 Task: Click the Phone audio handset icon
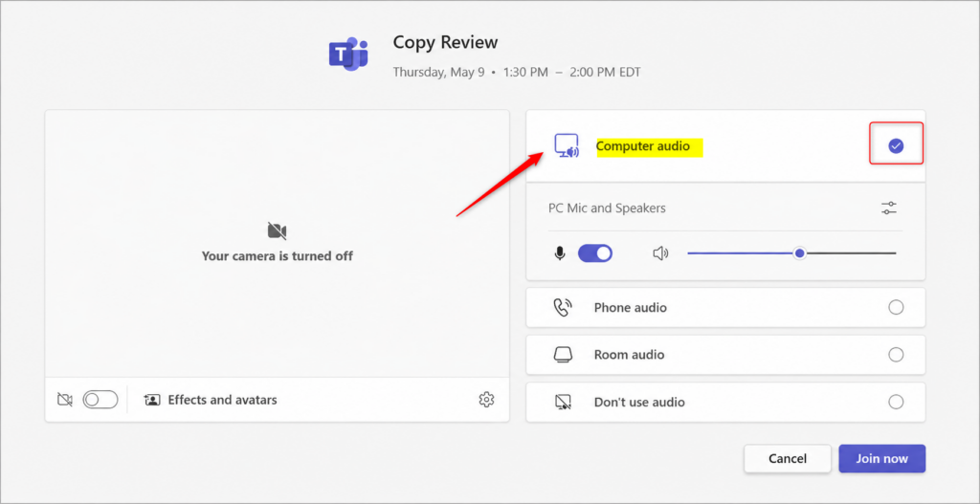pos(563,307)
